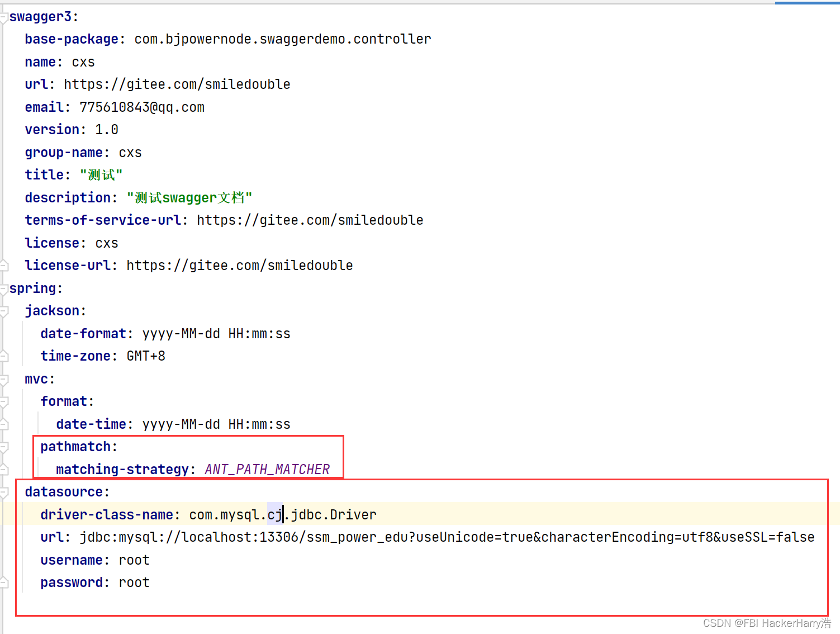Click the driver-class-name key
This screenshot has width=840, height=634.
[107, 515]
